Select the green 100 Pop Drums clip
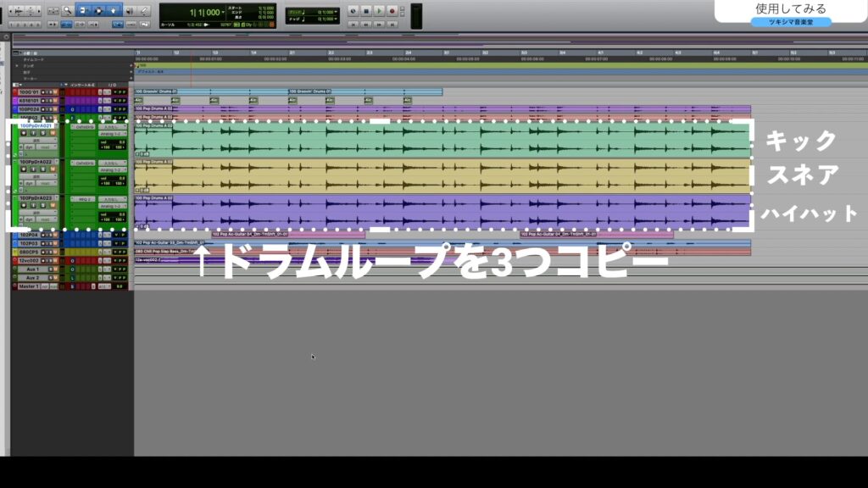The width and height of the screenshot is (868, 488). pos(442,141)
